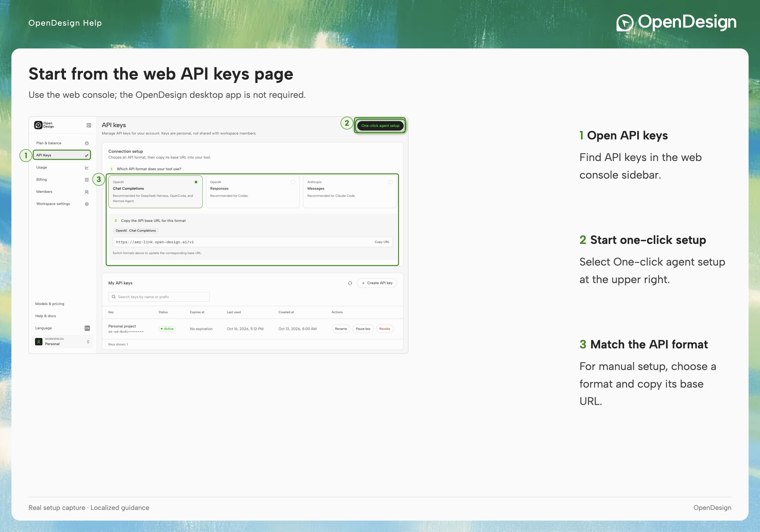
Task: Open Help & docs link
Action: (x=46, y=316)
